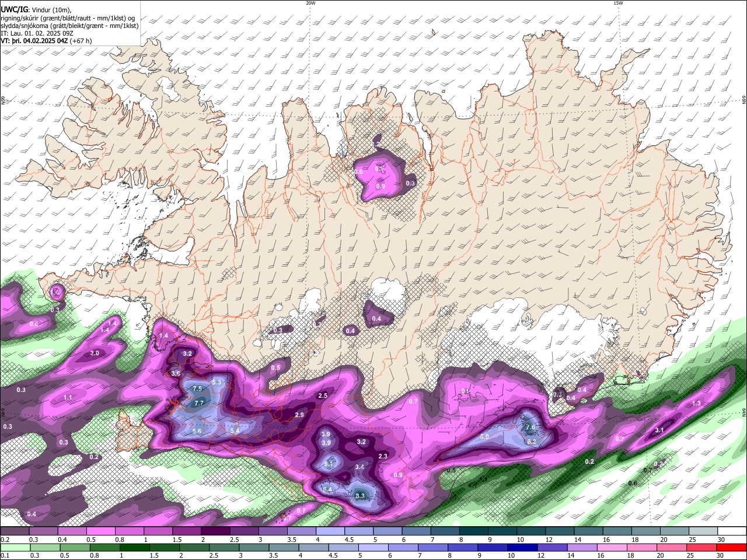Viewport: 747px width, 560px height.
Task: Select the 'VT: þri. 04.02.2025 04Z' valid time
Action: (34, 41)
